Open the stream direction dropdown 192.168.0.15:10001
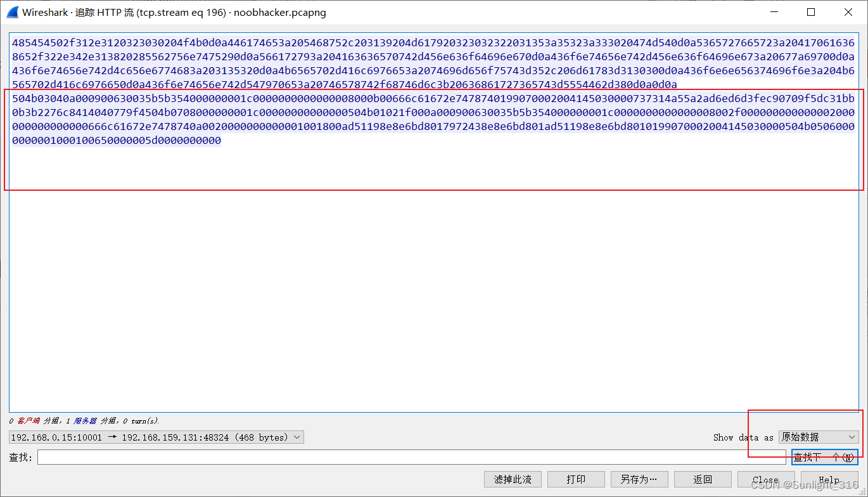Screen dimensions: 868x497 pyautogui.click(x=156, y=437)
